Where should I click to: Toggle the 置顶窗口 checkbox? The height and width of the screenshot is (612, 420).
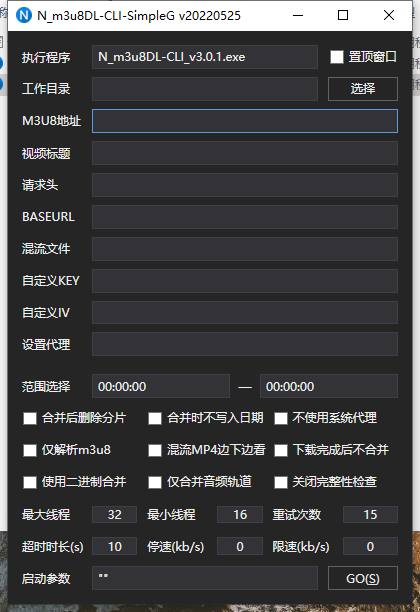(337, 57)
